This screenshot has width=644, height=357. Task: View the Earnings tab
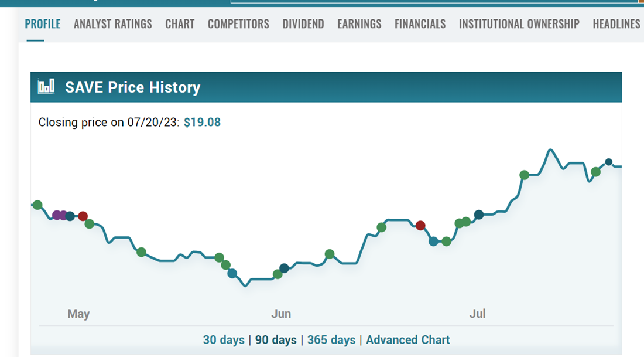click(359, 24)
